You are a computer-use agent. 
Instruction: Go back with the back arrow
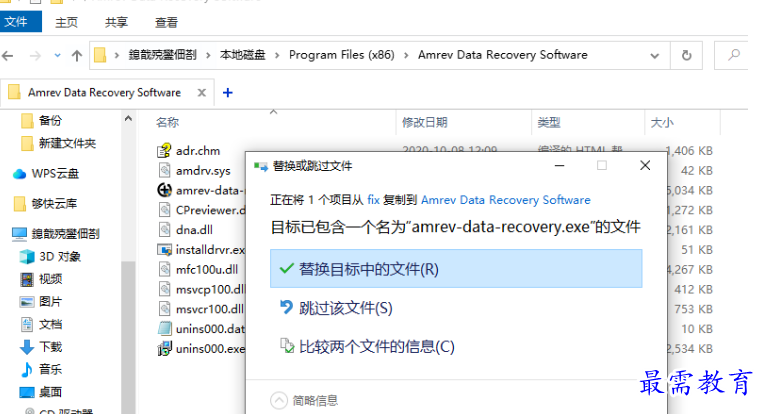pyautogui.click(x=8, y=56)
